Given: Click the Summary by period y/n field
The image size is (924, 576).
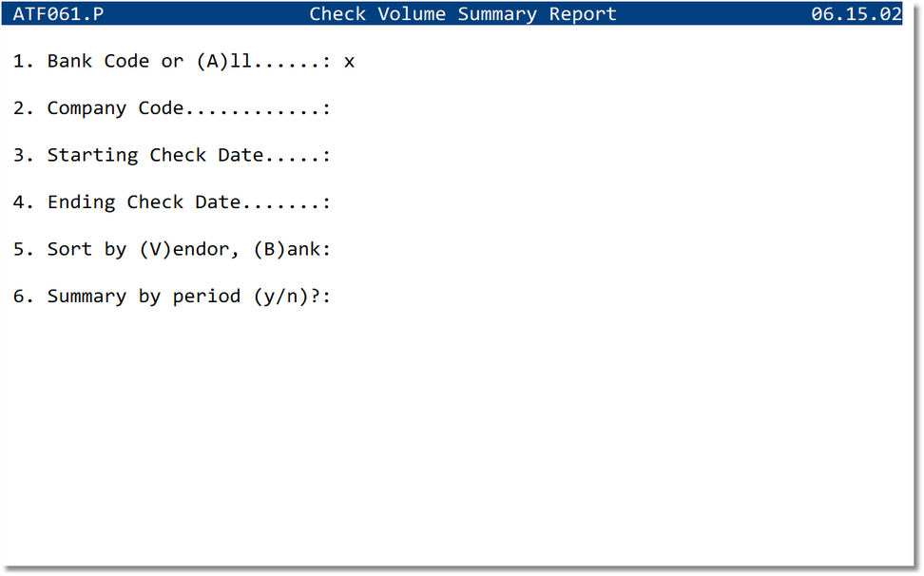Looking at the screenshot, I should tap(352, 296).
